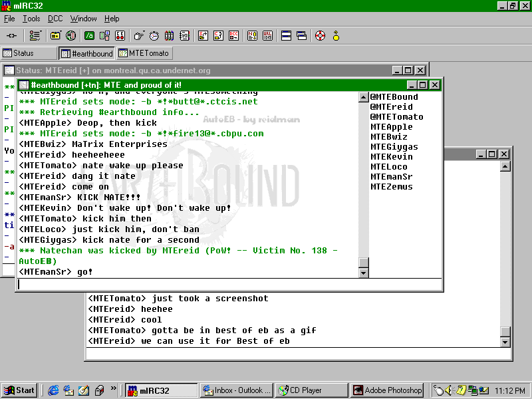Select MTEGiygas in the nick list
532x399 pixels.
coord(394,147)
